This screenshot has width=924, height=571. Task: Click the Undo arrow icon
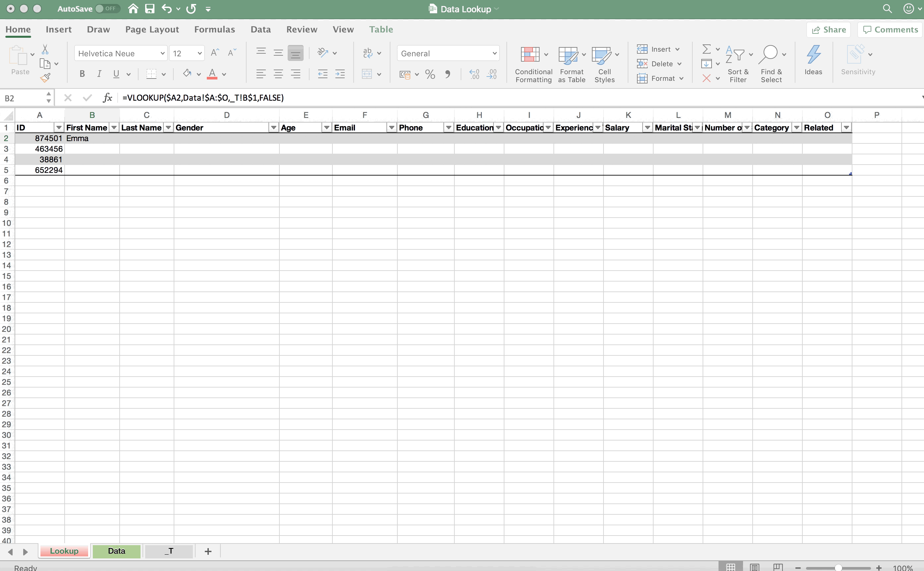167,9
